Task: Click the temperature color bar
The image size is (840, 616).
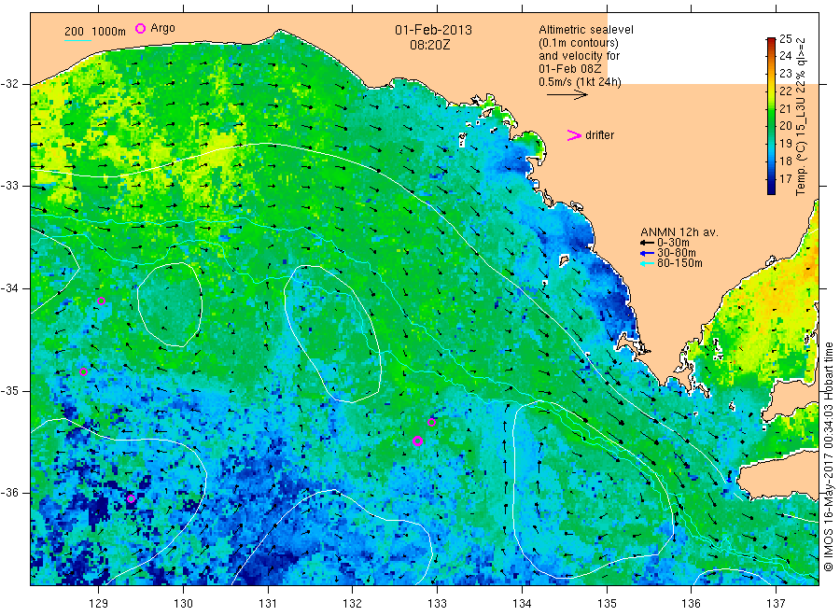Action: pos(771,116)
